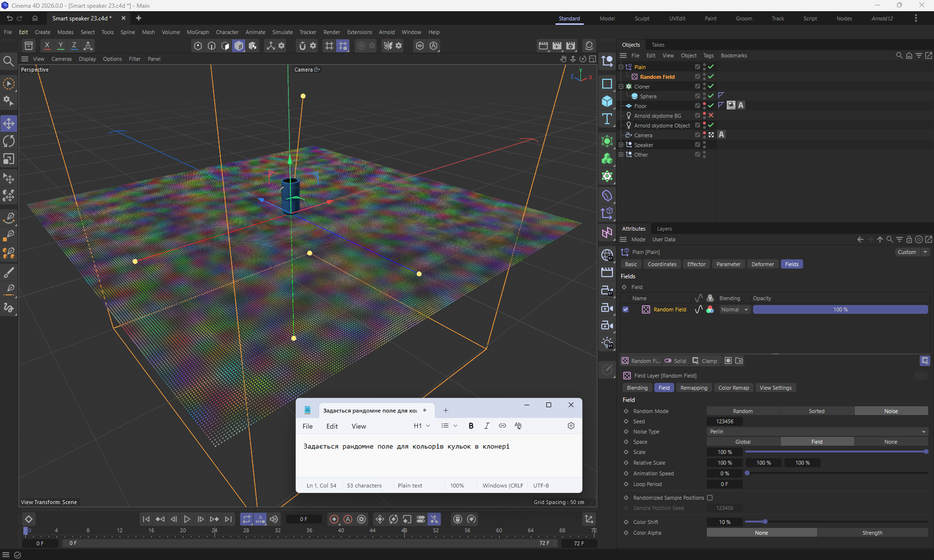Select the Move tool in left toolbar
The width and height of the screenshot is (934, 560).
[9, 124]
